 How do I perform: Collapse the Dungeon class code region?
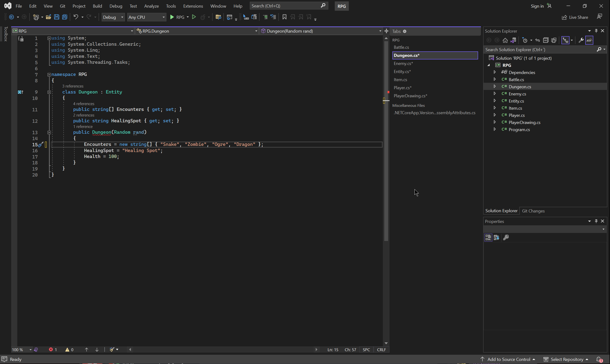(x=49, y=92)
